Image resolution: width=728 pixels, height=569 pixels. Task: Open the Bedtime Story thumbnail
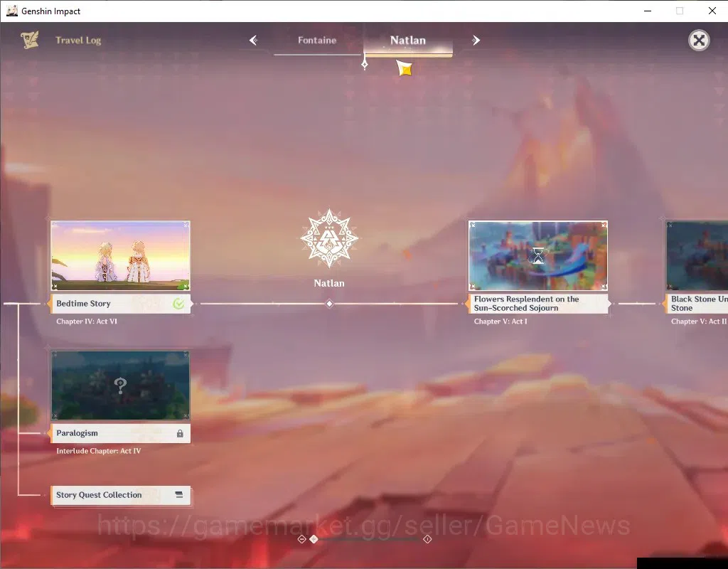(120, 256)
